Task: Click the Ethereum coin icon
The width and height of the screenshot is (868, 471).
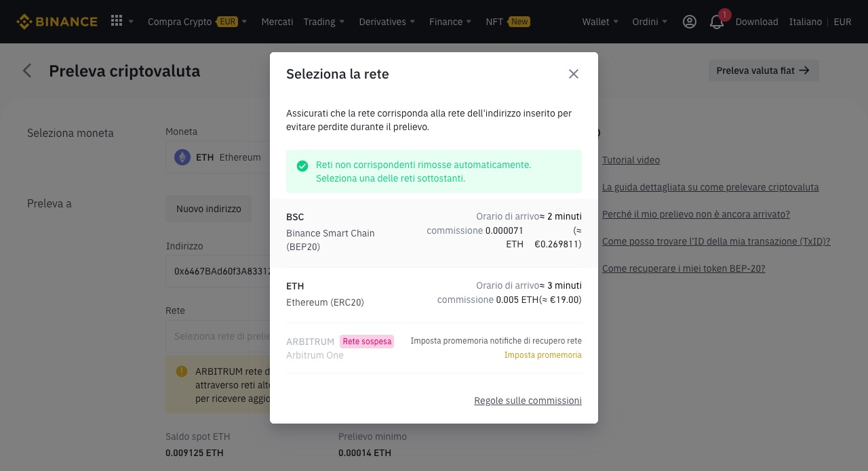Action: click(182, 157)
